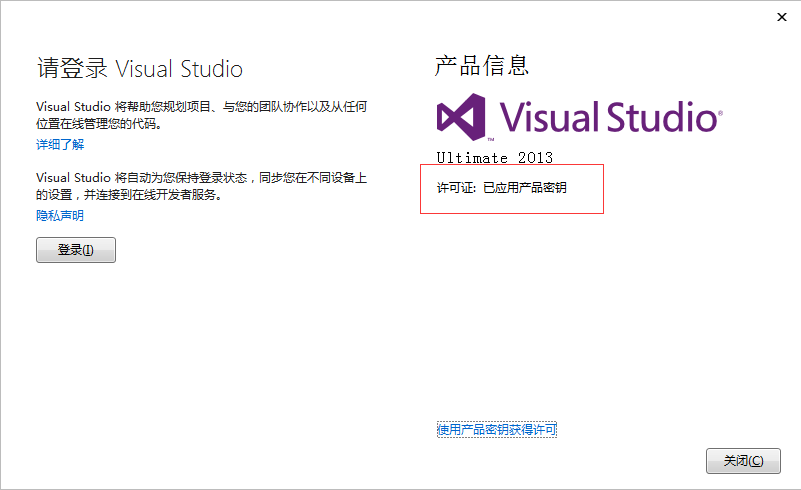Open the 隐私声明 privacy statement link
This screenshot has height=490, width=801.
point(60,216)
